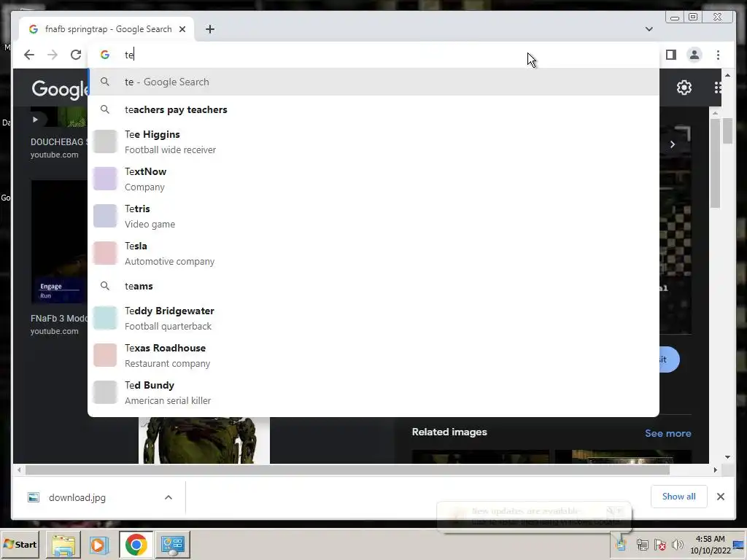This screenshot has width=747, height=560.
Task: Close the fnafb springtrap tab
Action: point(182,29)
